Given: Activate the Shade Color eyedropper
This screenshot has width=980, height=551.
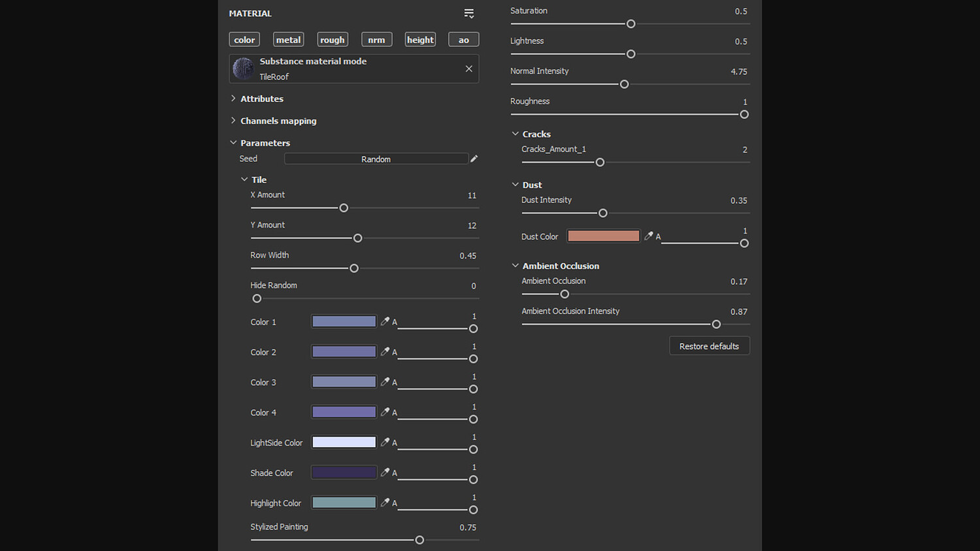Looking at the screenshot, I should pos(385,472).
